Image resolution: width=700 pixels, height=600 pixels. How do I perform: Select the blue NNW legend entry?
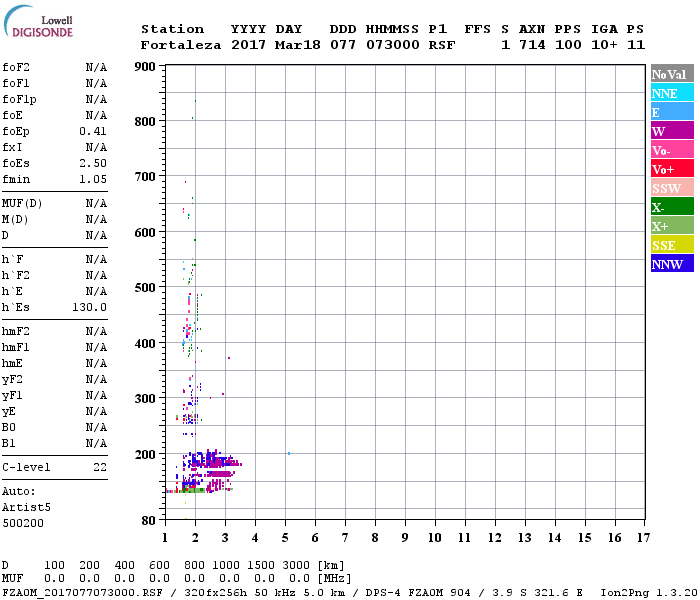(x=672, y=264)
